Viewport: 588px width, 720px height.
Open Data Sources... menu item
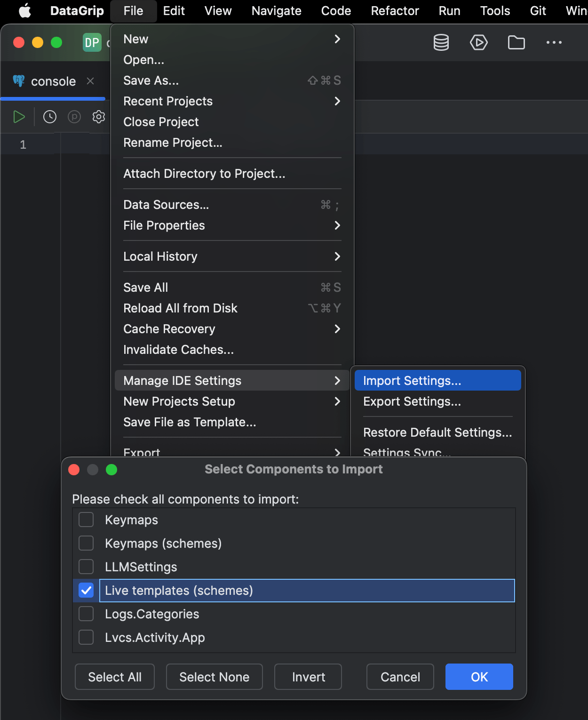pos(232,205)
